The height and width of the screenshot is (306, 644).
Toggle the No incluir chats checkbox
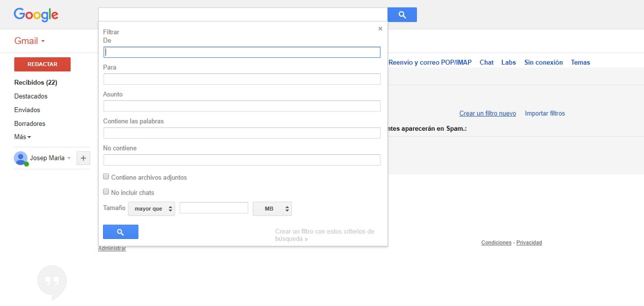point(106,192)
